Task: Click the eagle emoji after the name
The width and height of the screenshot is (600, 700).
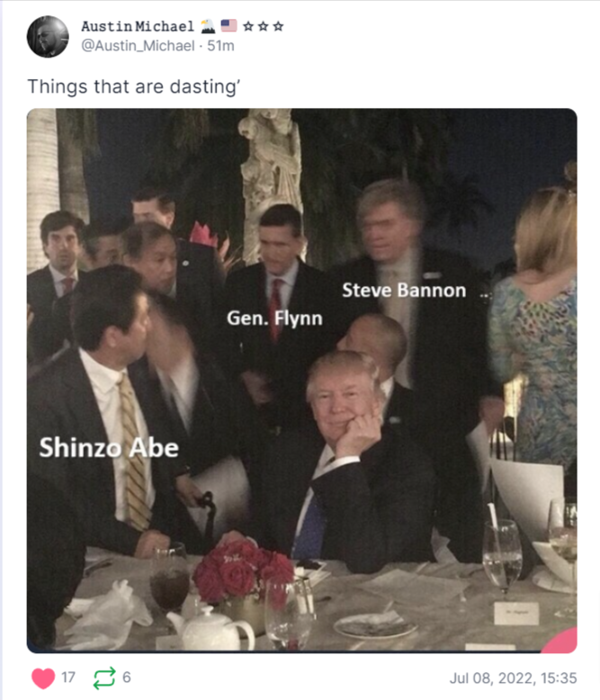Action: tap(207, 26)
